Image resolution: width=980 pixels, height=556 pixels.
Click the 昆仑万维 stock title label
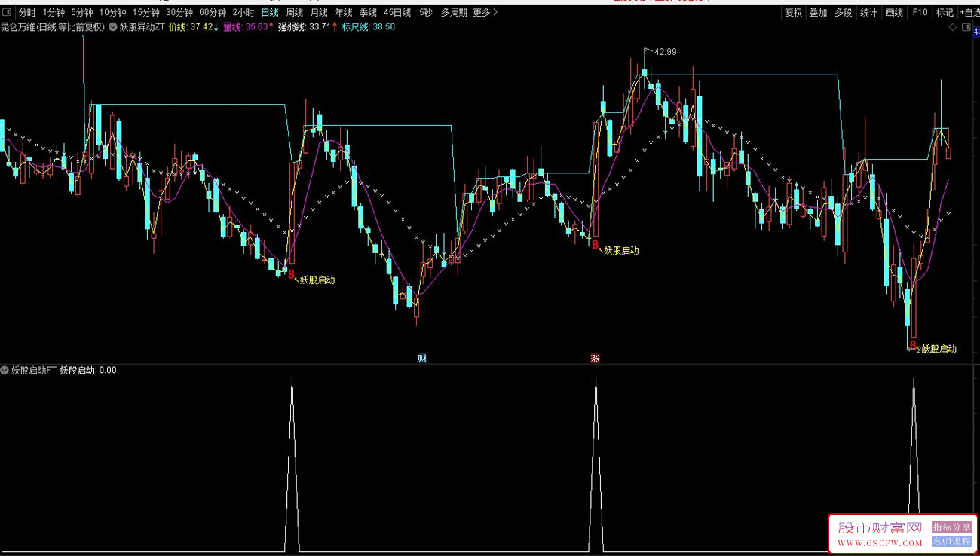point(52,27)
